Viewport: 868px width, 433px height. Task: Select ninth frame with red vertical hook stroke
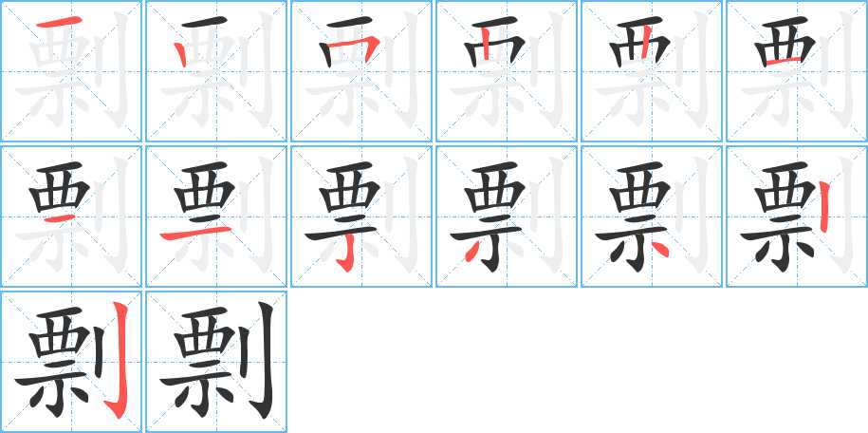click(x=361, y=216)
